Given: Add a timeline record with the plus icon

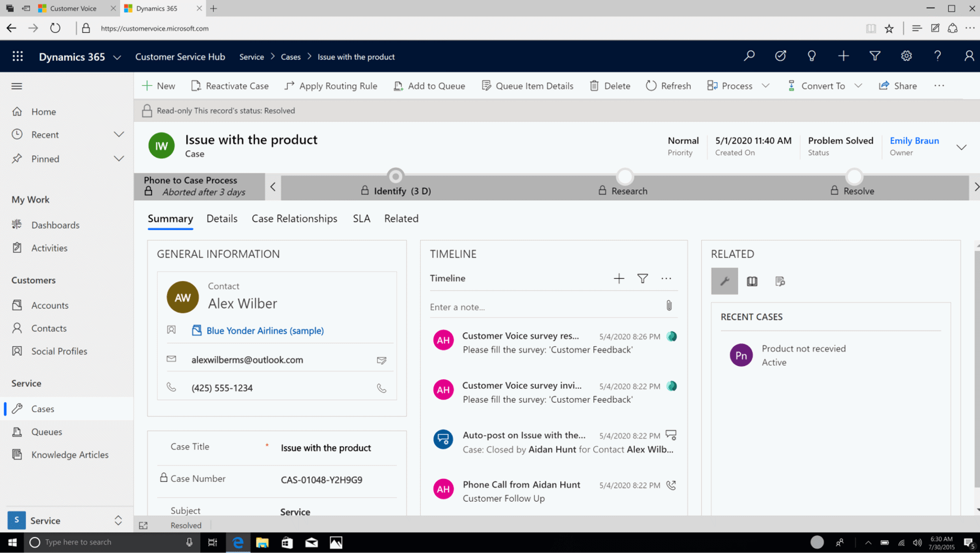Looking at the screenshot, I should pos(619,278).
